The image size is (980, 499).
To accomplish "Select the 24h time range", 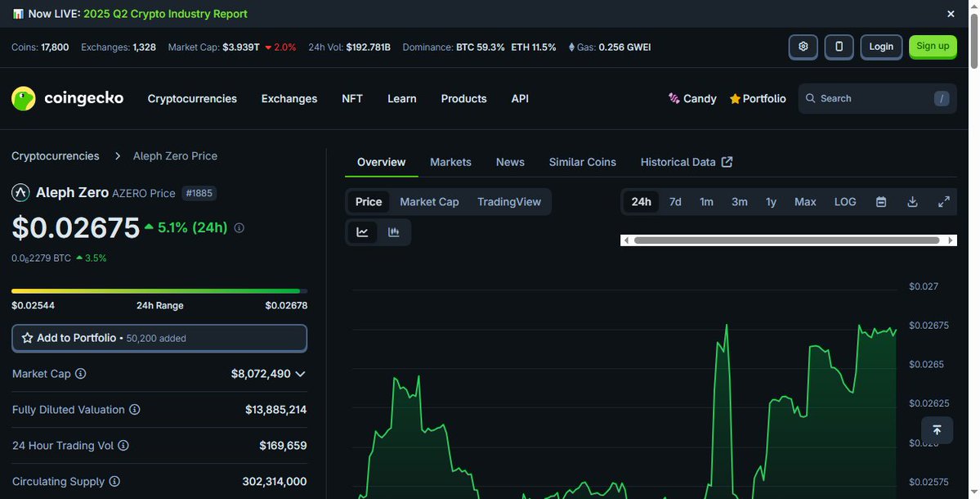I will tap(642, 202).
